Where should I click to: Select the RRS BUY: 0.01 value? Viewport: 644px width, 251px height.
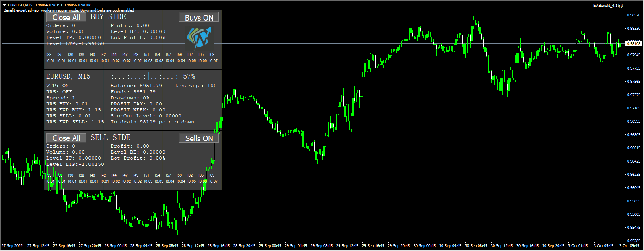tap(67, 104)
